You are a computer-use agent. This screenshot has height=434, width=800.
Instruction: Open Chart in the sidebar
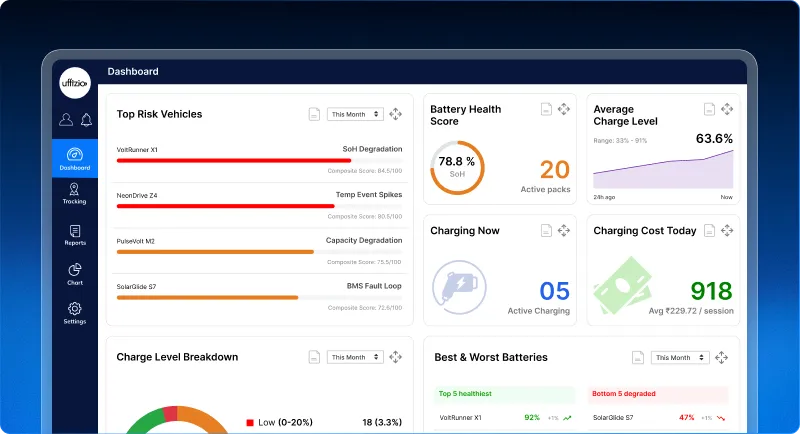74,274
